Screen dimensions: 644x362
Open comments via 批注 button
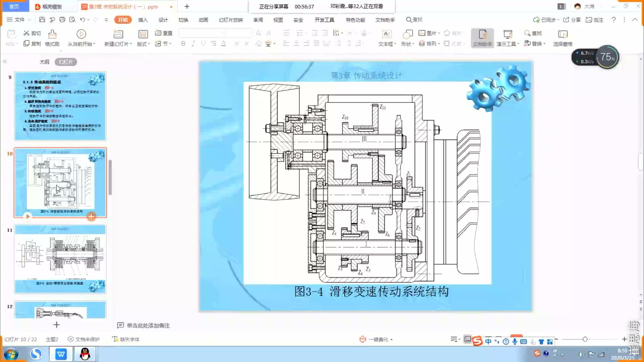point(594,20)
